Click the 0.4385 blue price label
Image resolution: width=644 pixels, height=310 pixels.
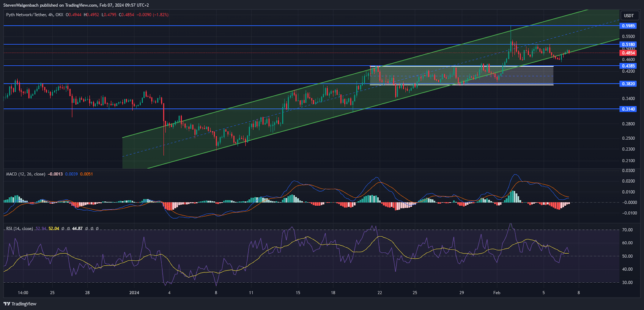pyautogui.click(x=628, y=66)
